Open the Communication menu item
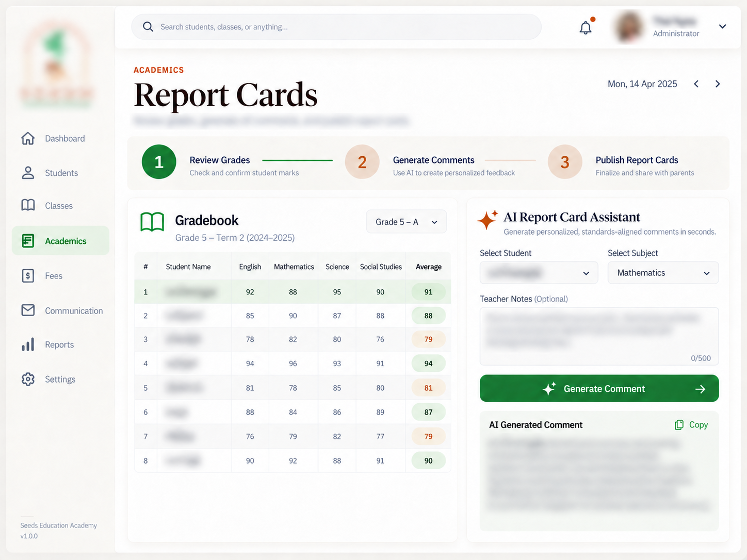 click(60, 310)
